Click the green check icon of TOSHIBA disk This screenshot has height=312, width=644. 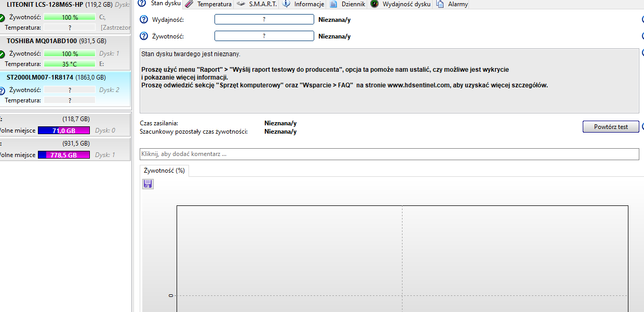(2, 54)
